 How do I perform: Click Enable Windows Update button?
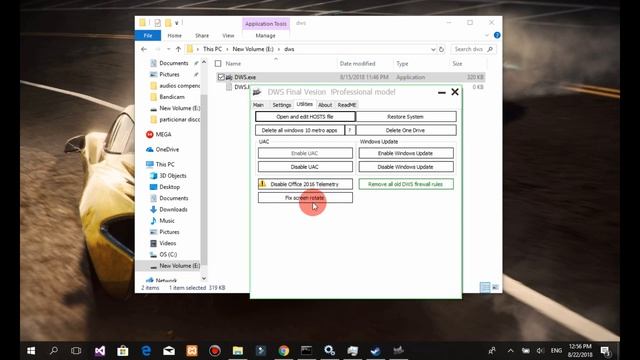pyautogui.click(x=406, y=153)
